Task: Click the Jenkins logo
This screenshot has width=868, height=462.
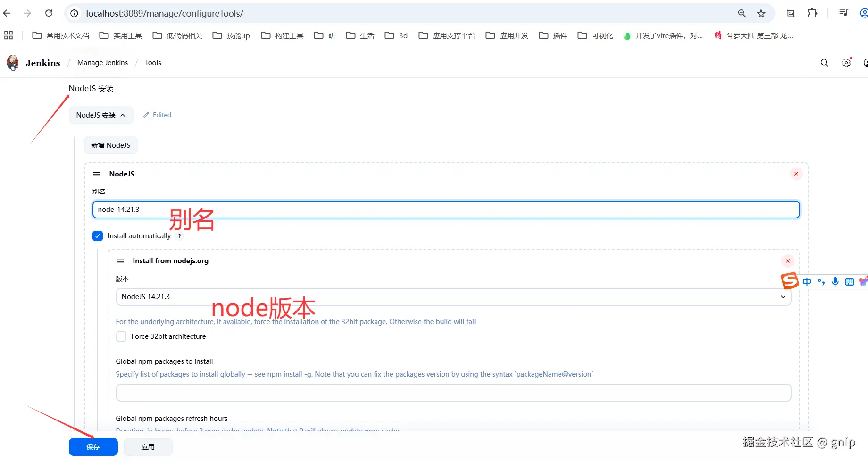Action: pos(13,62)
